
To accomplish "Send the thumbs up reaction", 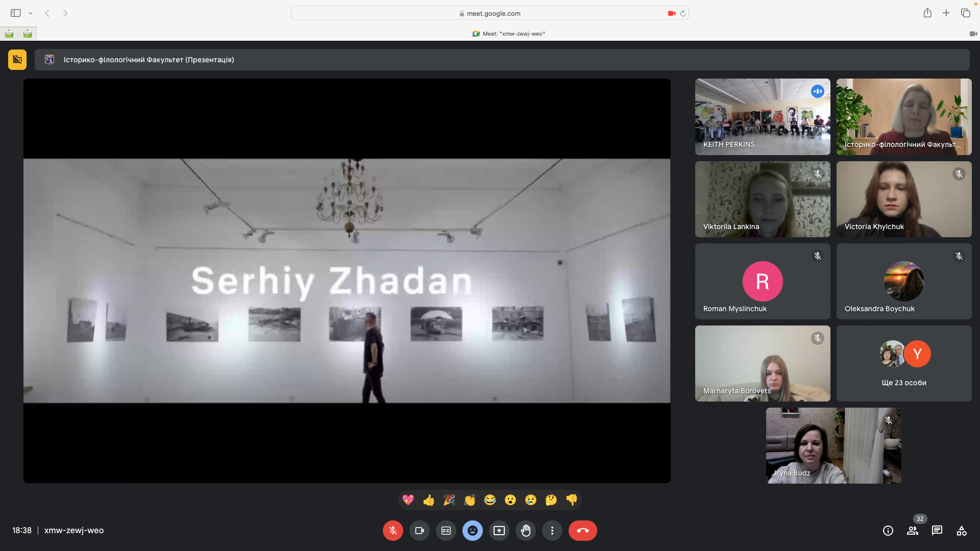I will pos(429,500).
